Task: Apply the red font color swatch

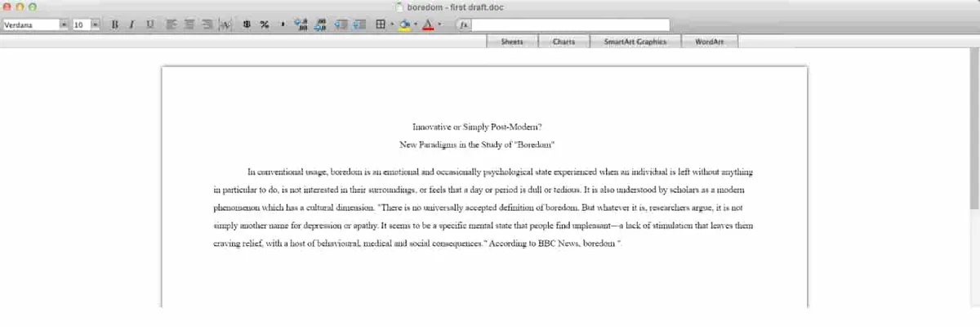Action: point(427,25)
